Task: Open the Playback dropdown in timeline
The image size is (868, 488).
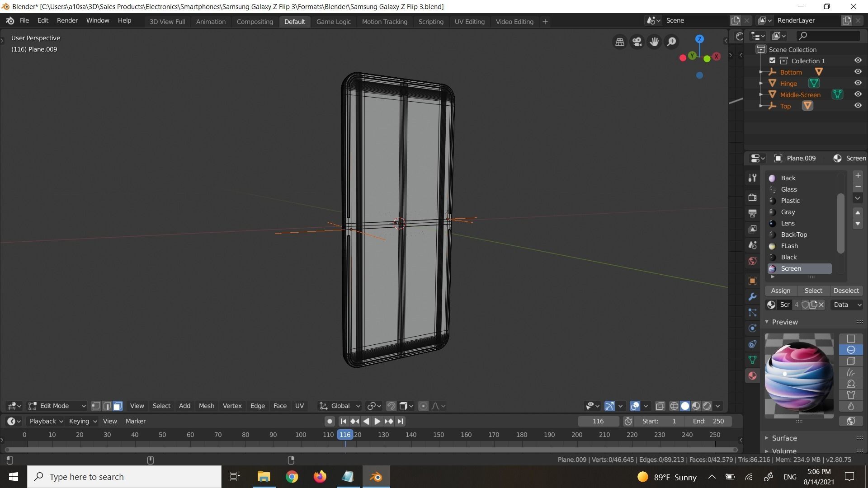Action: (x=46, y=421)
